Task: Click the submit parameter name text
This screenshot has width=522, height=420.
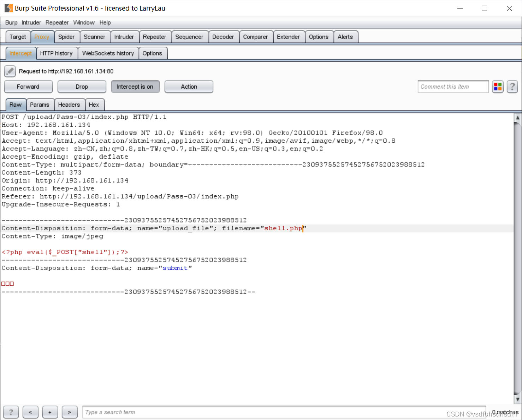Action: coord(175,268)
